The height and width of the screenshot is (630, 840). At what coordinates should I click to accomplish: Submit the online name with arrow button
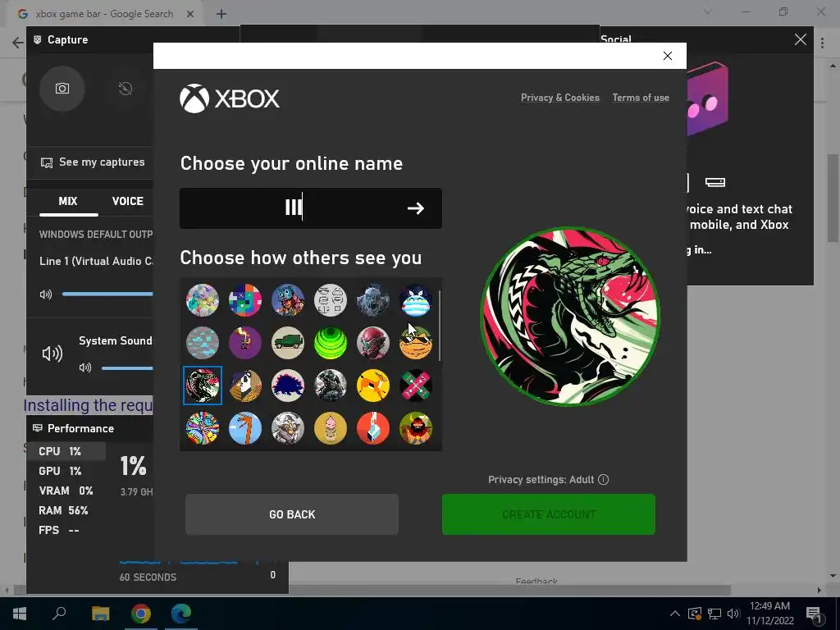pyautogui.click(x=416, y=208)
